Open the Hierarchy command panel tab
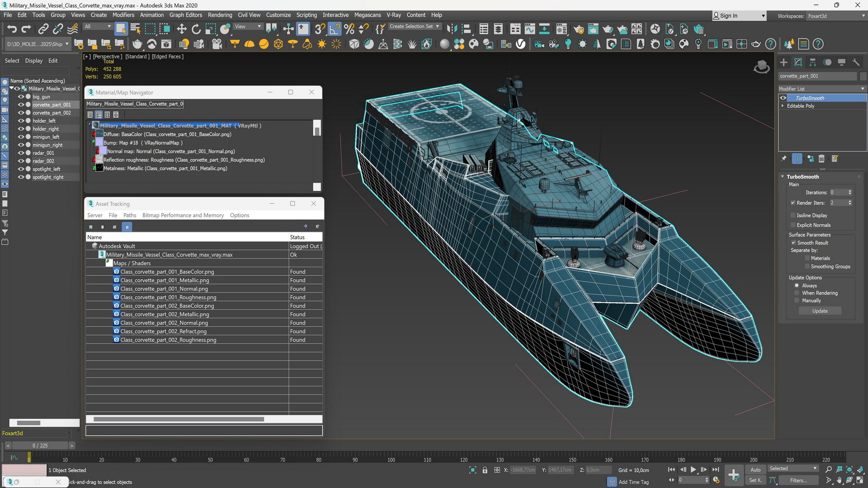868x488 pixels. [x=813, y=62]
